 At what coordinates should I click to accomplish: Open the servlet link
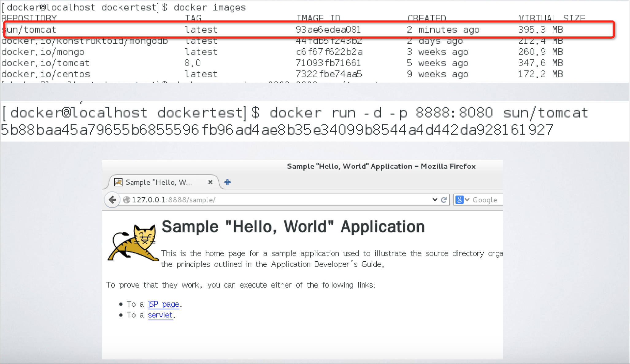[x=160, y=315]
